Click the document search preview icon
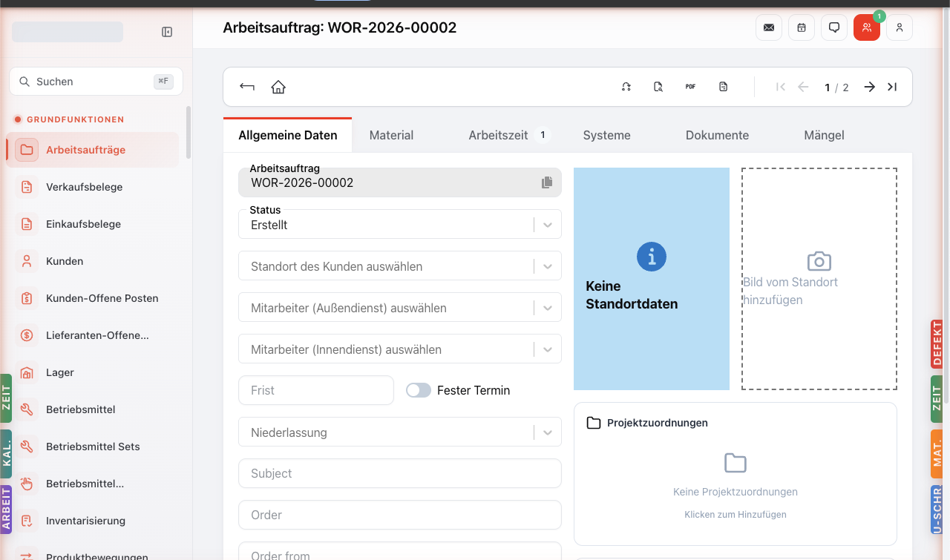Viewport: 950px width, 560px height. click(x=658, y=87)
